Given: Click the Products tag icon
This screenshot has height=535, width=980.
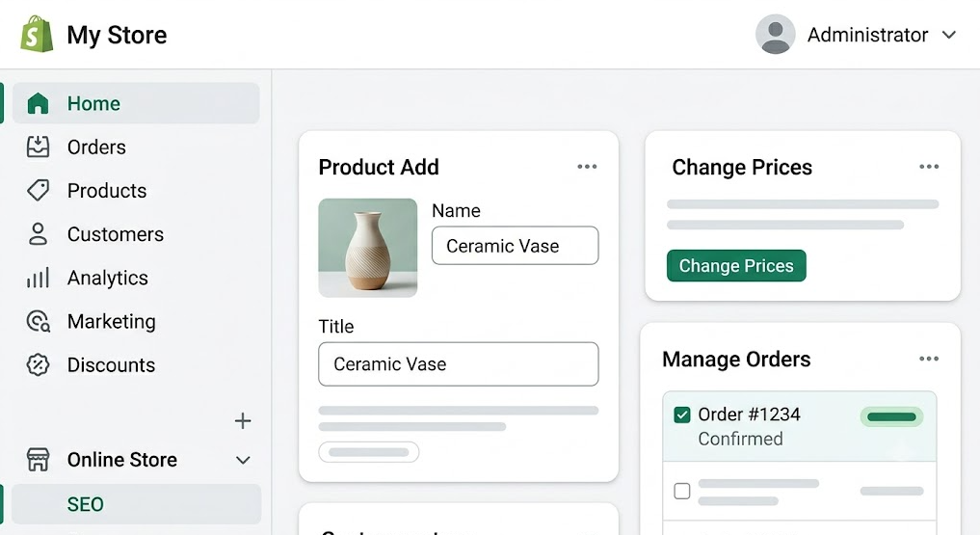Looking at the screenshot, I should [39, 190].
